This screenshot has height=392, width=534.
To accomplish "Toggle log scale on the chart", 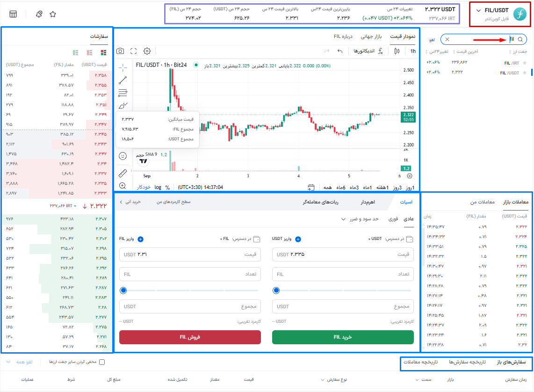I will pyautogui.click(x=158, y=187).
